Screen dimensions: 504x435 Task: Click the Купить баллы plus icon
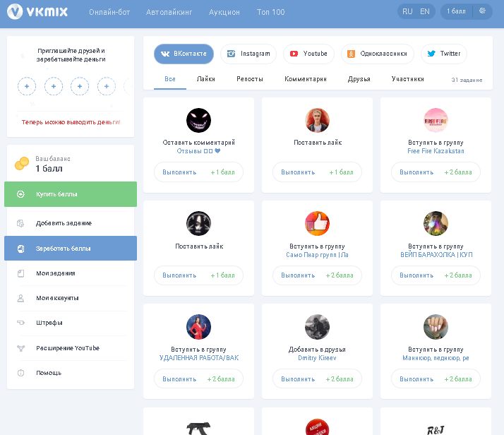point(20,194)
